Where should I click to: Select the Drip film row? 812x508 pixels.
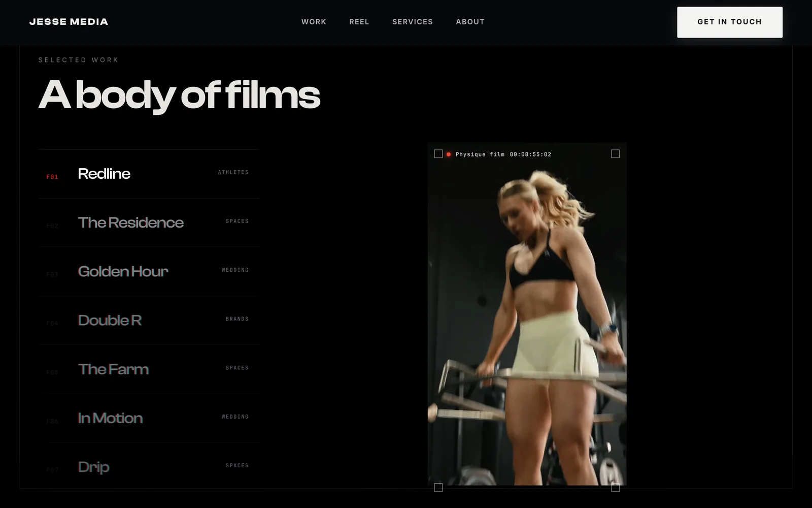149,467
